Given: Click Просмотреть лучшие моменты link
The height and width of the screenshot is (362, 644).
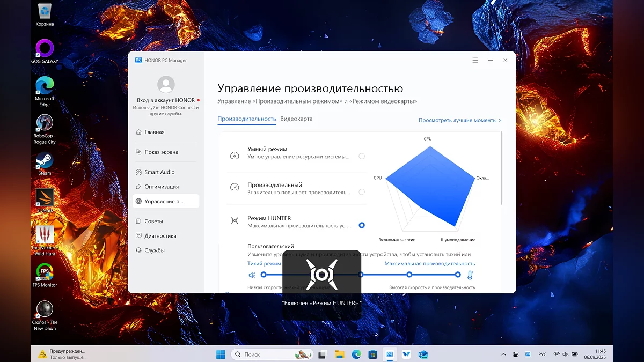Looking at the screenshot, I should coord(460,121).
